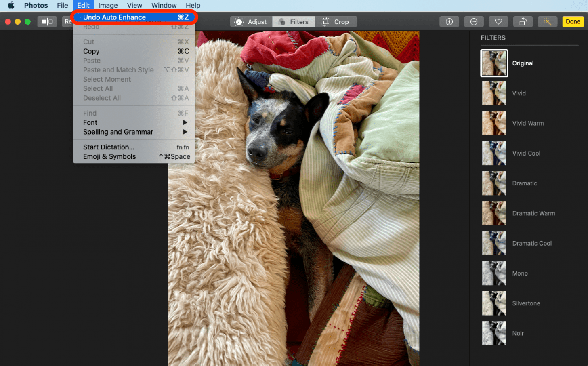This screenshot has height=366, width=588.
Task: Expand the Font submenu
Action: tap(90, 122)
